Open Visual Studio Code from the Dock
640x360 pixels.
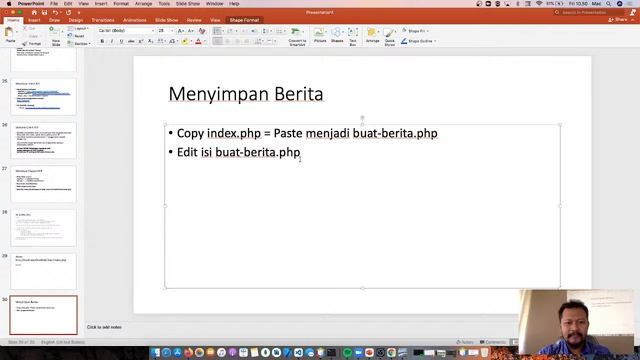point(298,352)
